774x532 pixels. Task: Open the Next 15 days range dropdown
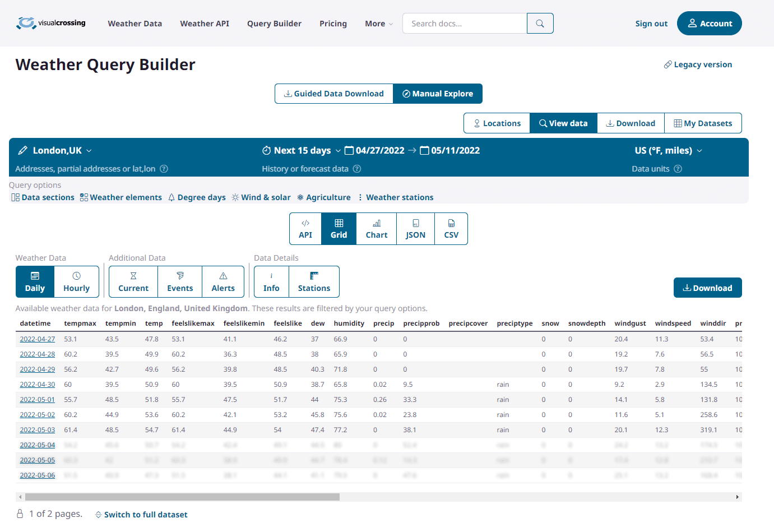pos(338,151)
